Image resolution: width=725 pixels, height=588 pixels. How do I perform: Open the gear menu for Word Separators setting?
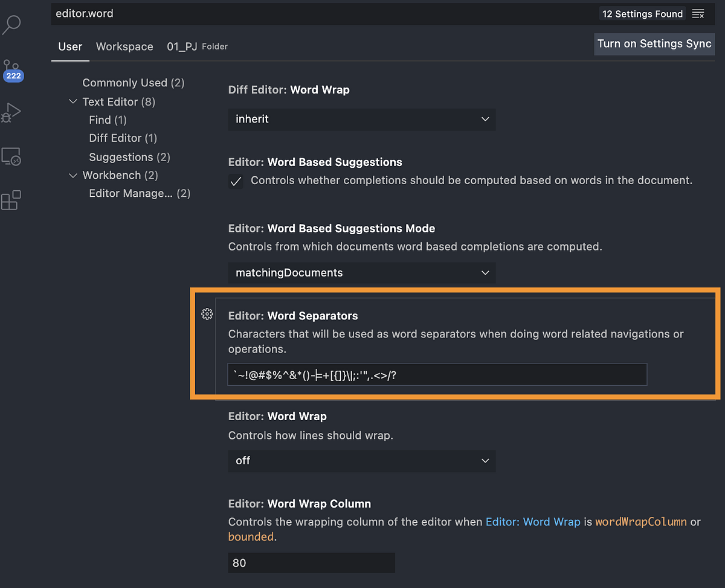(x=207, y=314)
